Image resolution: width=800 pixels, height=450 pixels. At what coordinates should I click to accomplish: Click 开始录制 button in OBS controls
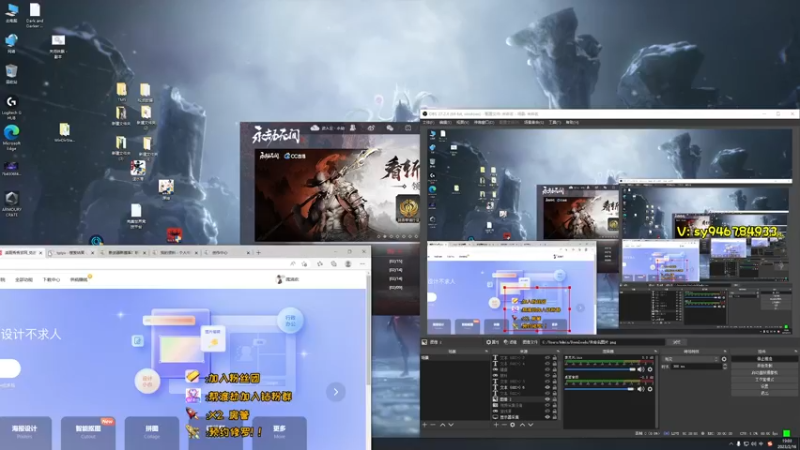click(765, 366)
